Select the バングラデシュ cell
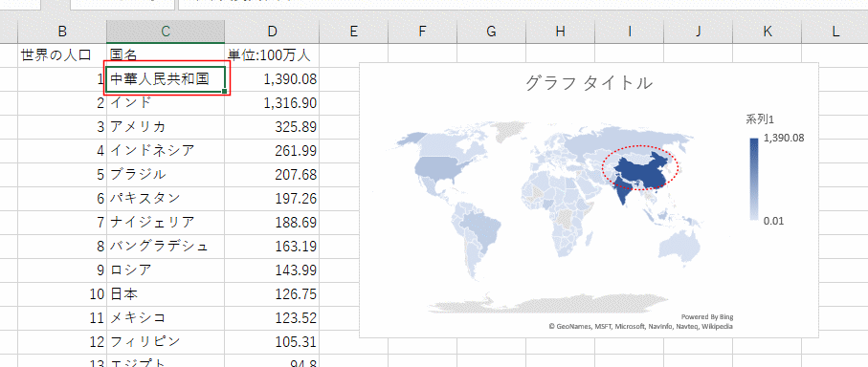Image resolution: width=868 pixels, height=367 pixels. (166, 247)
